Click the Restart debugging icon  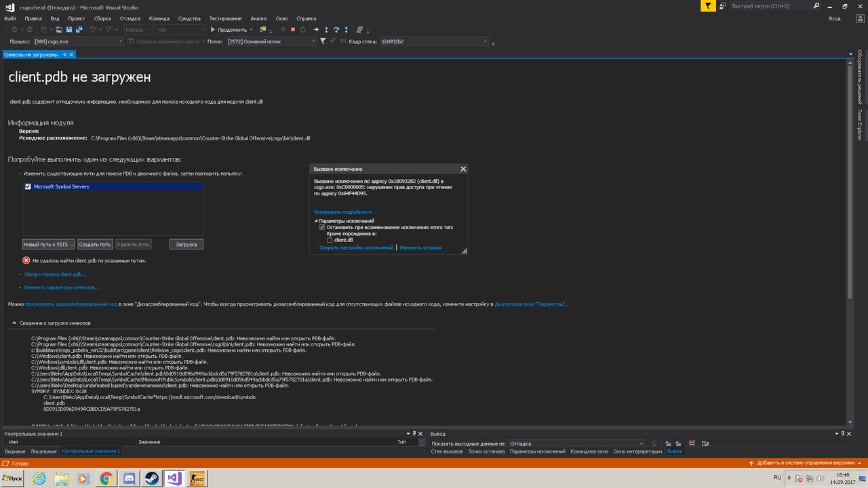tap(302, 30)
